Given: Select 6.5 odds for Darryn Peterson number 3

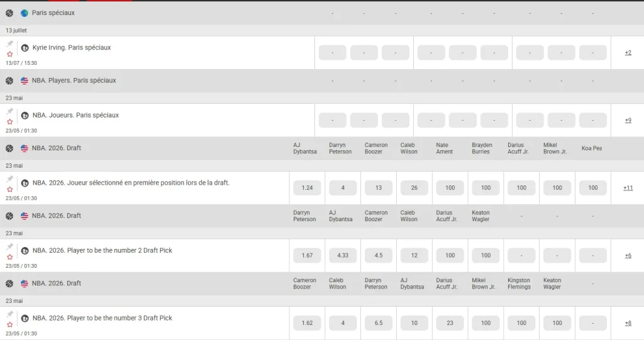Looking at the screenshot, I should (x=379, y=323).
